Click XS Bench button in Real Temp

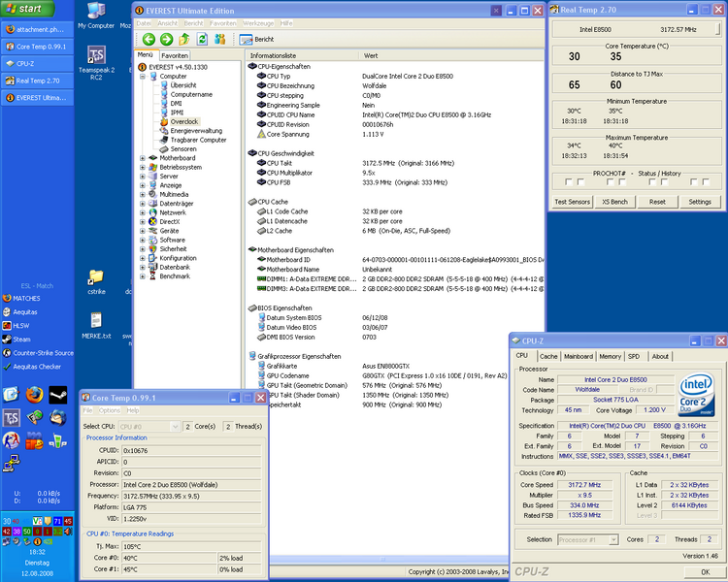(x=614, y=202)
